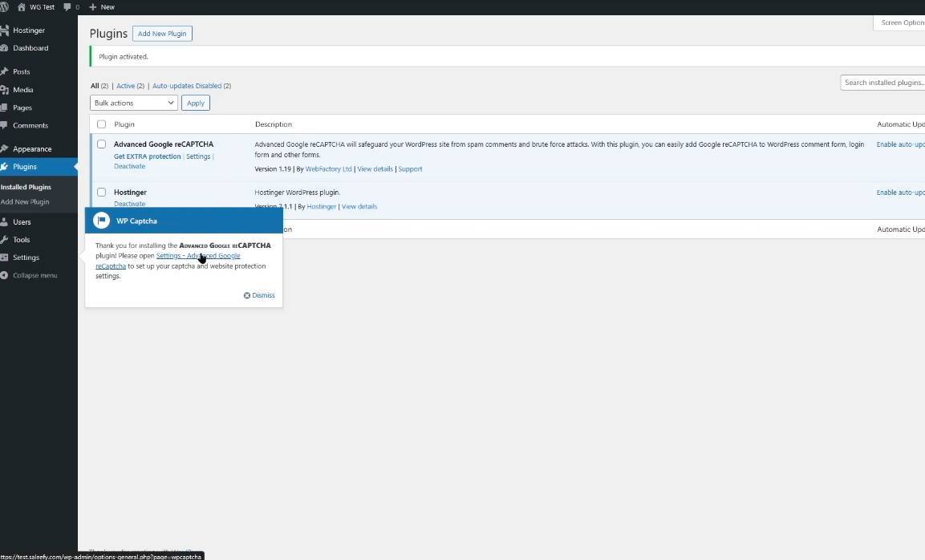The image size is (925, 560).
Task: Click the Search installed plugins field
Action: coord(882,83)
